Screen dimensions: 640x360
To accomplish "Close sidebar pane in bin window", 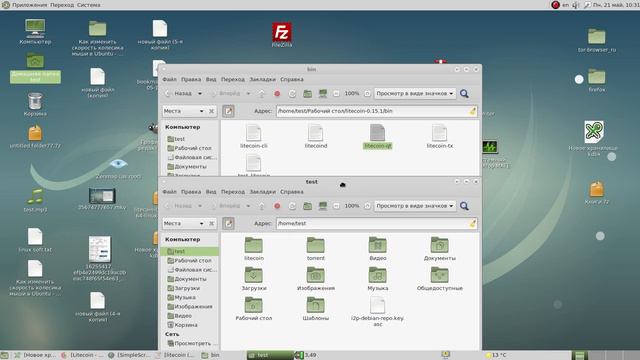I will 211,111.
